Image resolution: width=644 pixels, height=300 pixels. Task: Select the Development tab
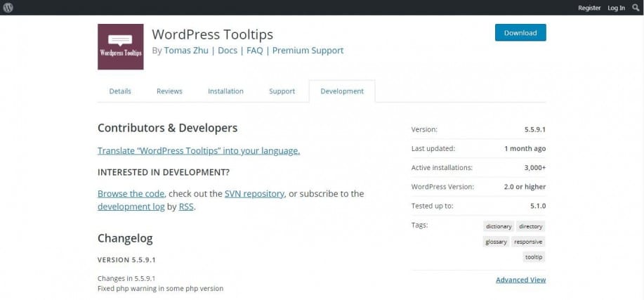coord(342,91)
